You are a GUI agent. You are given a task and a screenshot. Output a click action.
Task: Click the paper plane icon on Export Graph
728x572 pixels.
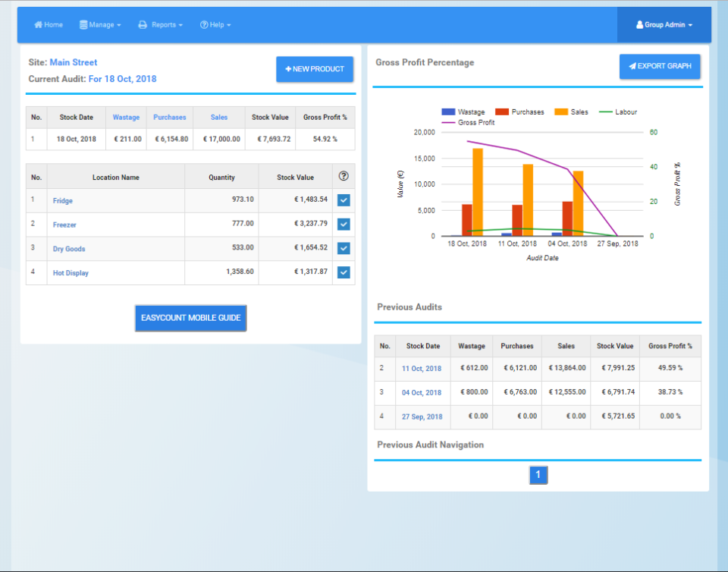click(x=632, y=66)
